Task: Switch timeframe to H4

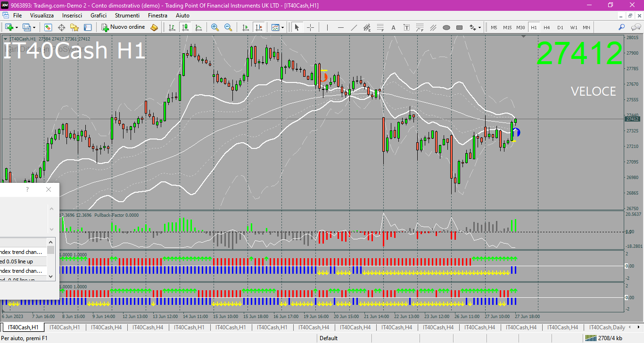Action: [547, 27]
